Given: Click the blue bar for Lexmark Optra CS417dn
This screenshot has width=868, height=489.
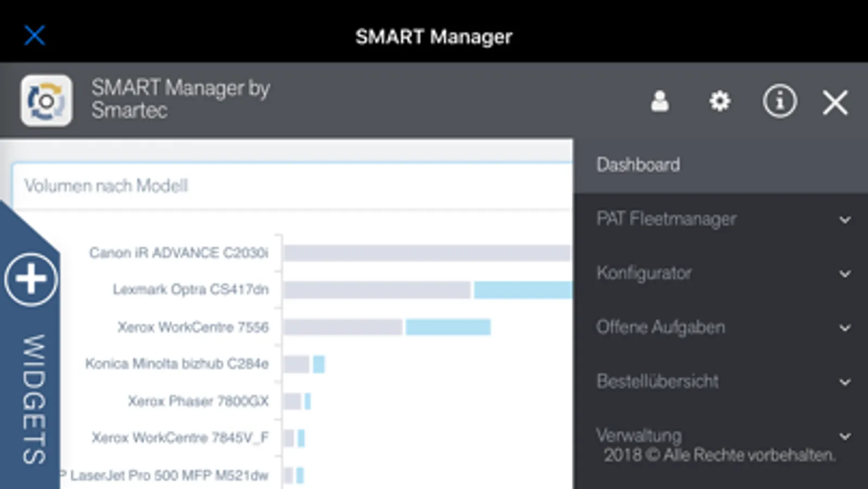Looking at the screenshot, I should point(523,290).
